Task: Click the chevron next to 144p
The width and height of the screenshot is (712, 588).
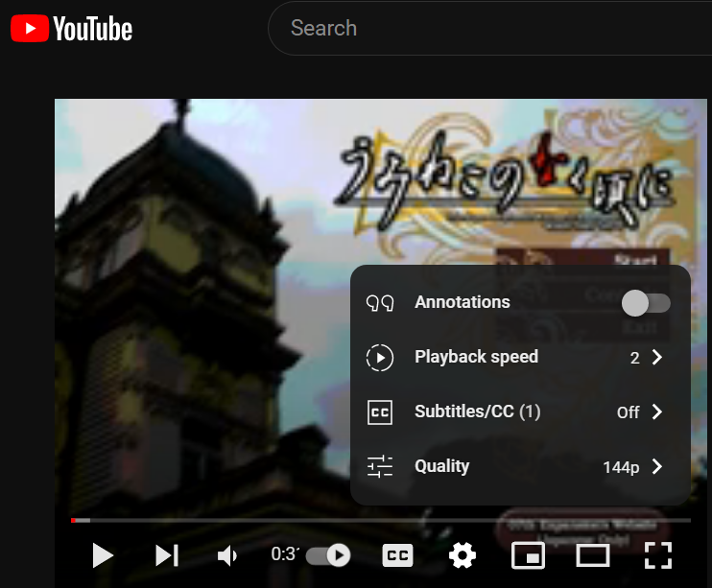Action: coord(657,466)
